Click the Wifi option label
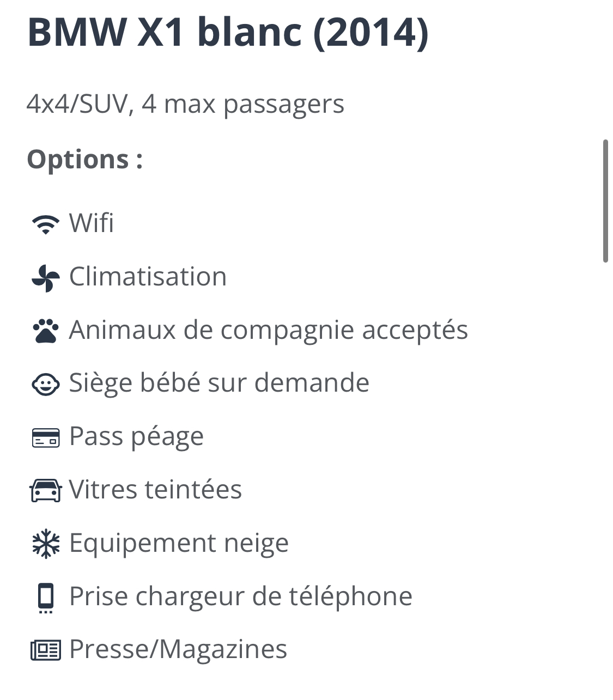 92,223
